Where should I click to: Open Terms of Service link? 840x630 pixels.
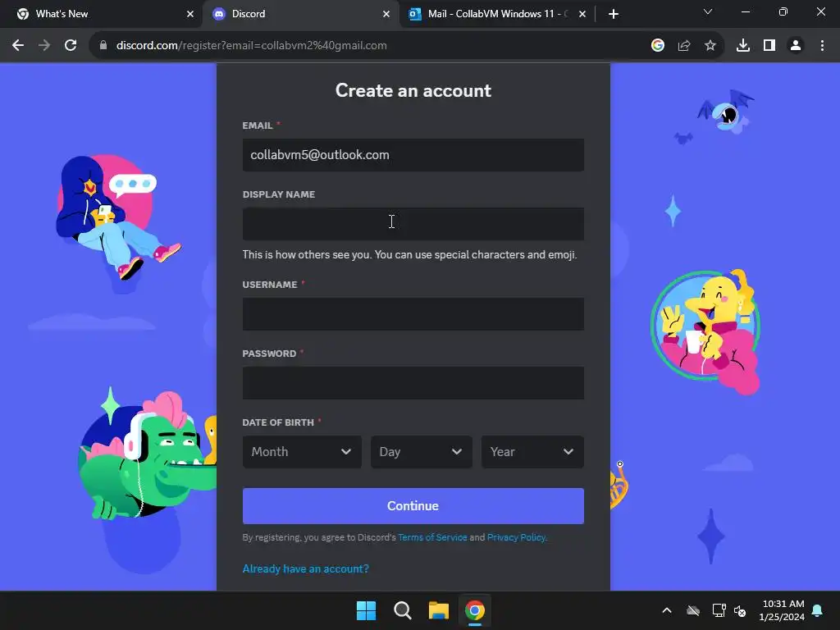coord(432,537)
